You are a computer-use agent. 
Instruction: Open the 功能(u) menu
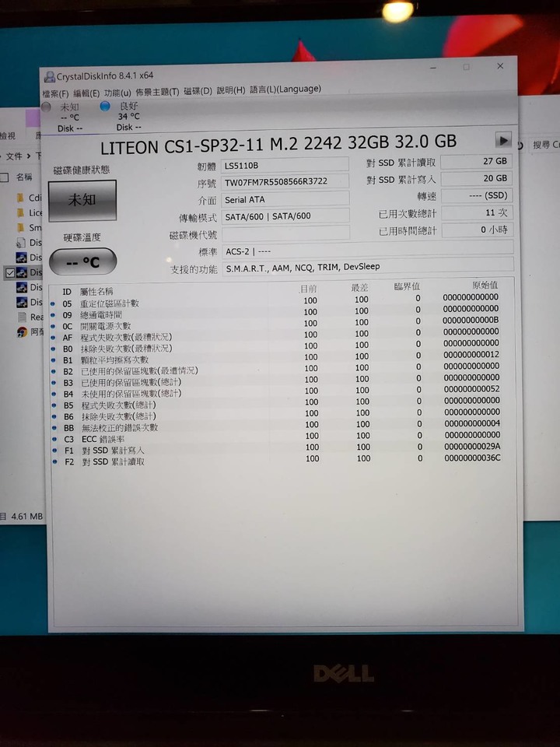(x=117, y=93)
